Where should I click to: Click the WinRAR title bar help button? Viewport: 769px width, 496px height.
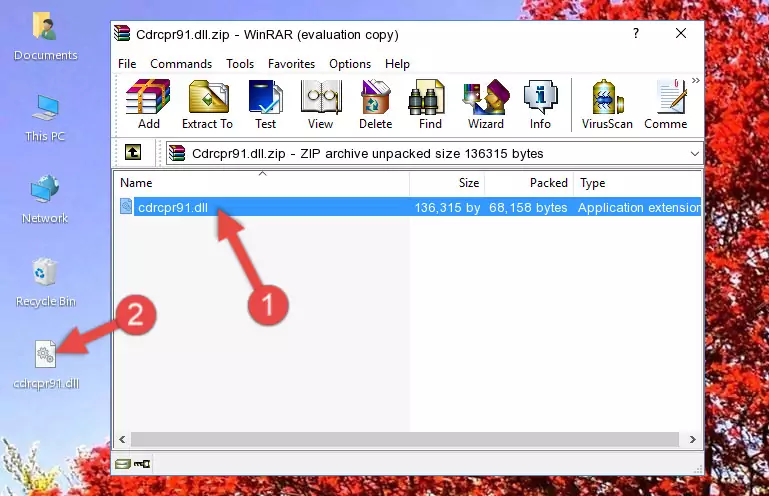click(636, 33)
